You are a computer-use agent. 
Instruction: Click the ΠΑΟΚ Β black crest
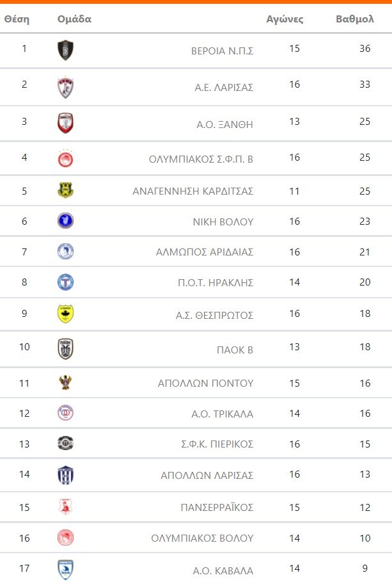pyautogui.click(x=65, y=349)
